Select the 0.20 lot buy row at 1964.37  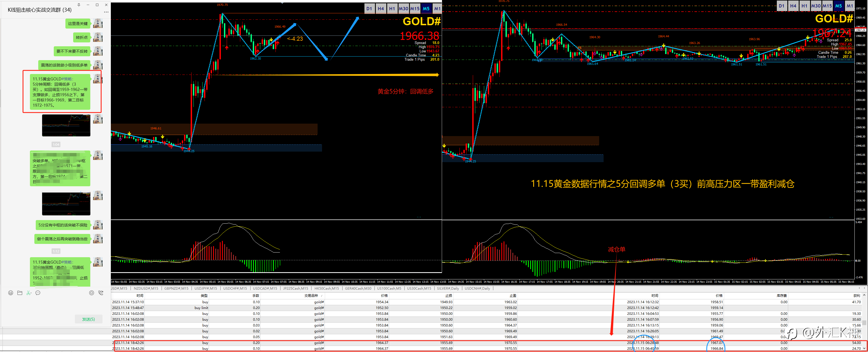(486, 343)
